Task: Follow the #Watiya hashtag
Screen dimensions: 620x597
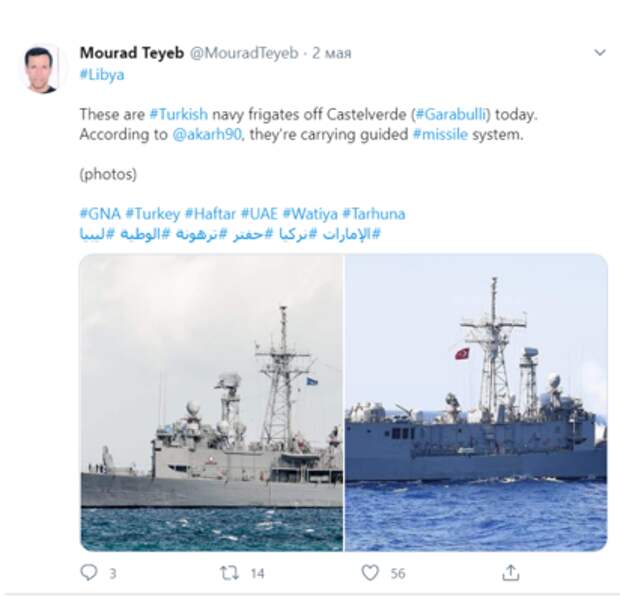Action: (x=310, y=214)
